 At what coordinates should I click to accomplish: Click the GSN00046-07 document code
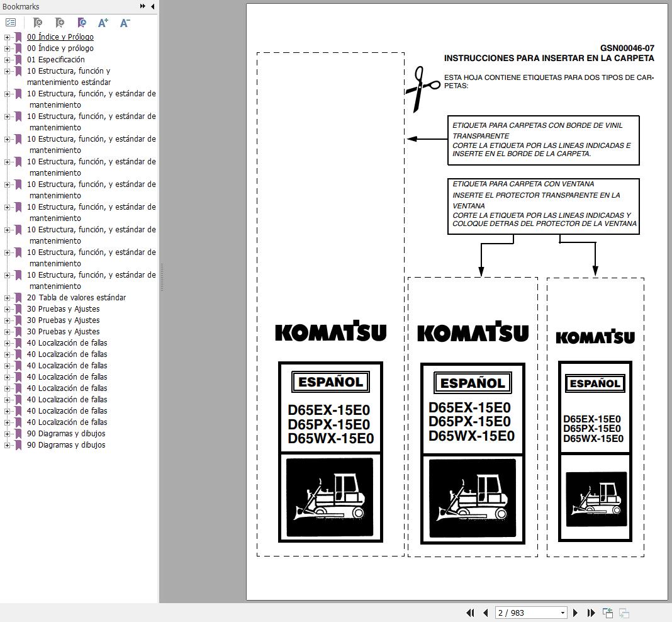click(x=627, y=48)
